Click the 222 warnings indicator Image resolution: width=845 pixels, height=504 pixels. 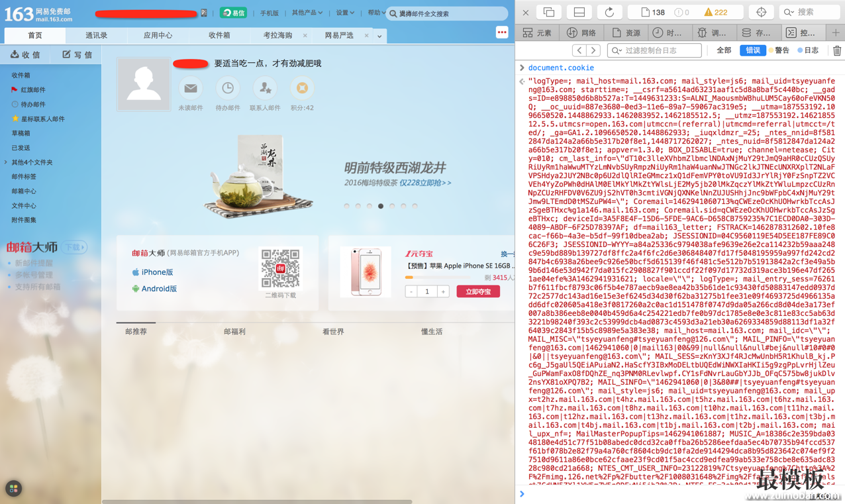716,12
